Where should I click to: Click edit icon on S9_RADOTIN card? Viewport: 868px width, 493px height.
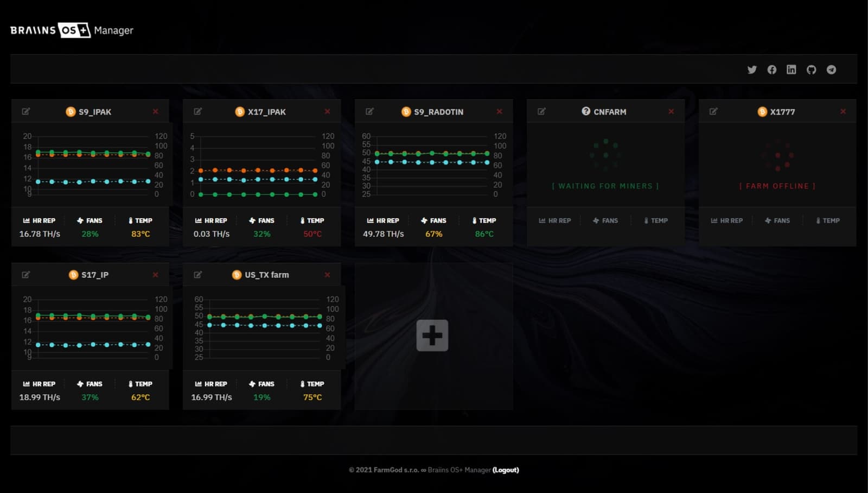point(369,111)
